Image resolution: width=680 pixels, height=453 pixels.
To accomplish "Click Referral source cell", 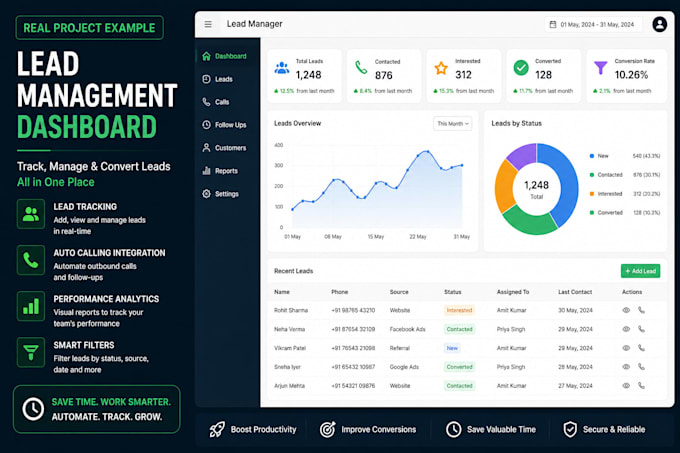I will click(400, 348).
